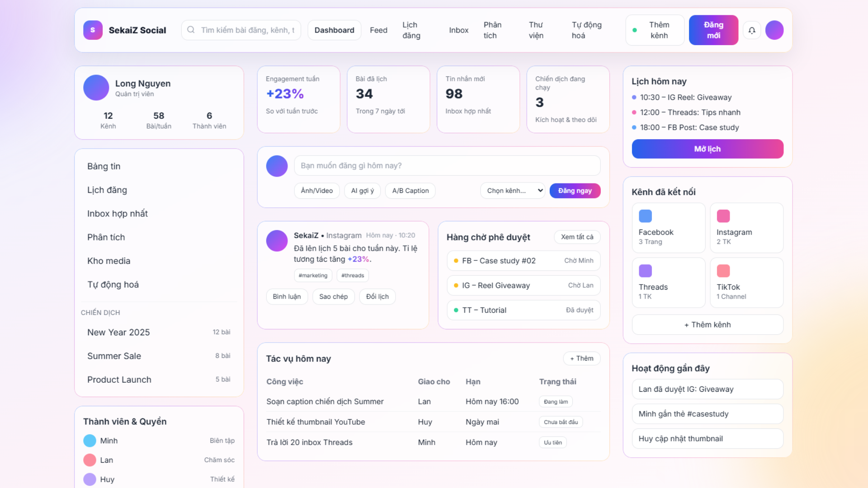This screenshot has height=488, width=868.
Task: Select the TikTok channel icon
Action: click(723, 271)
